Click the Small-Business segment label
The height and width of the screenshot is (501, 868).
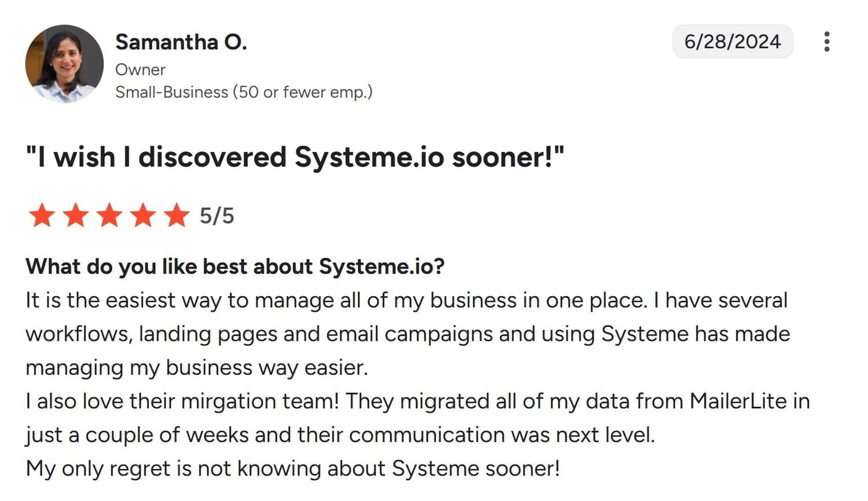[244, 91]
